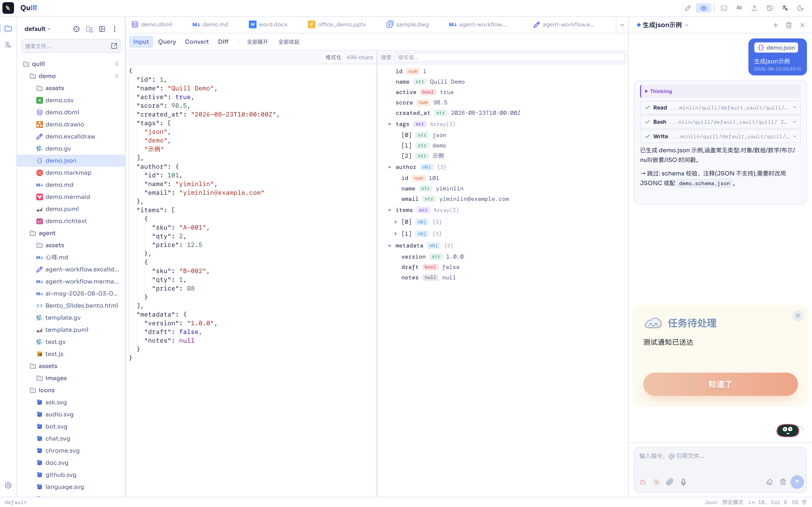Pin the quill folder

(x=117, y=64)
